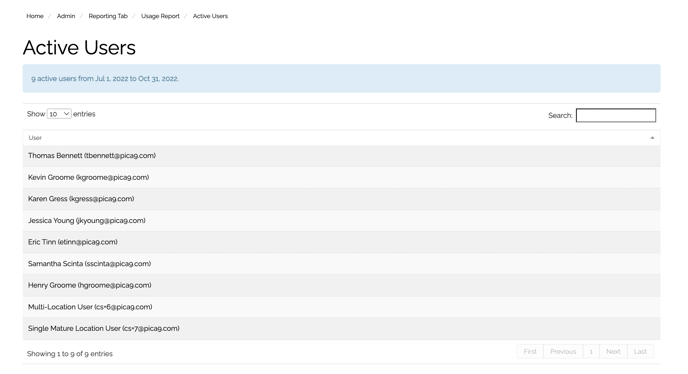
Task: Select the Henry Groome row
Action: click(341, 285)
